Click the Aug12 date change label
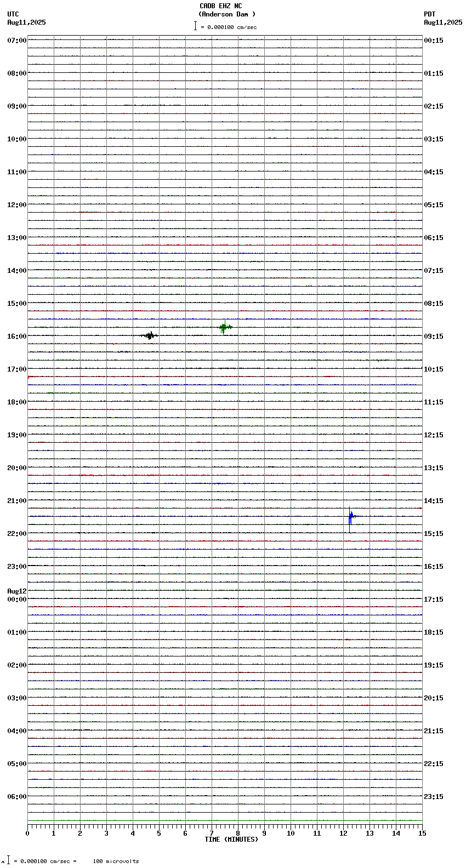The height and width of the screenshot is (868, 466). tap(17, 591)
